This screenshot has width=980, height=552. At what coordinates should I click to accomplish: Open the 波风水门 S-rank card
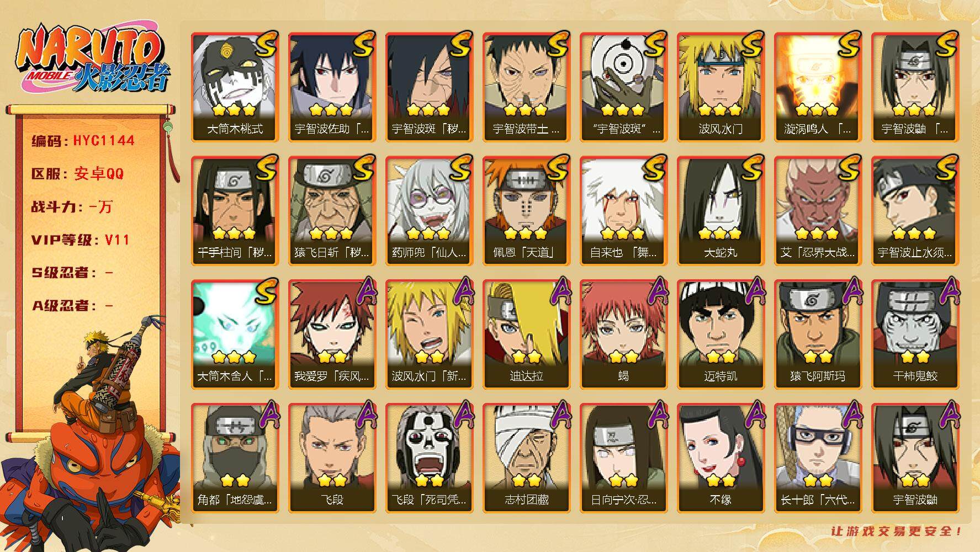coord(721,87)
